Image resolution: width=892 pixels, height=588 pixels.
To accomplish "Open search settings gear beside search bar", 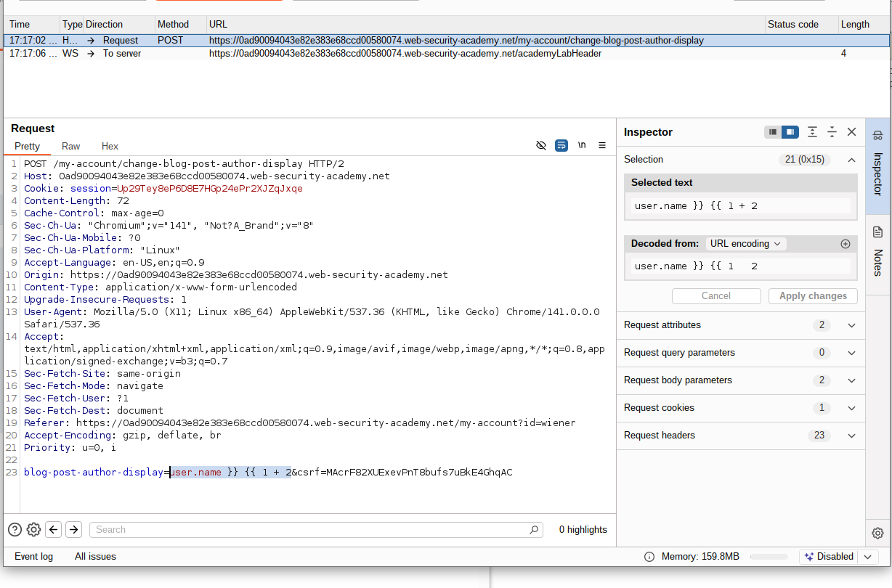I will (x=33, y=529).
